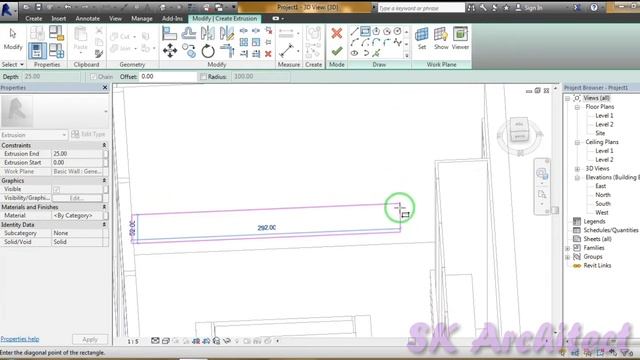Open the Create ribbon tab
The width and height of the screenshot is (640, 360).
tap(33, 18)
